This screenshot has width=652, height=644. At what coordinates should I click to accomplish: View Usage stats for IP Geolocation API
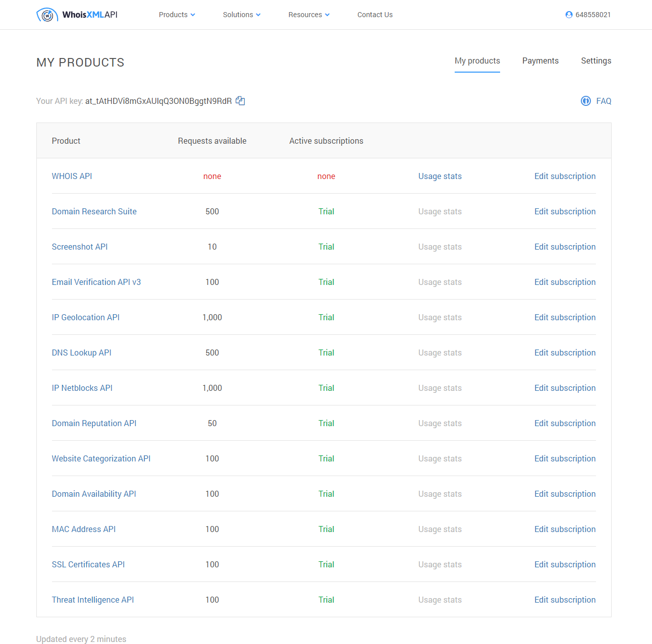pyautogui.click(x=440, y=317)
